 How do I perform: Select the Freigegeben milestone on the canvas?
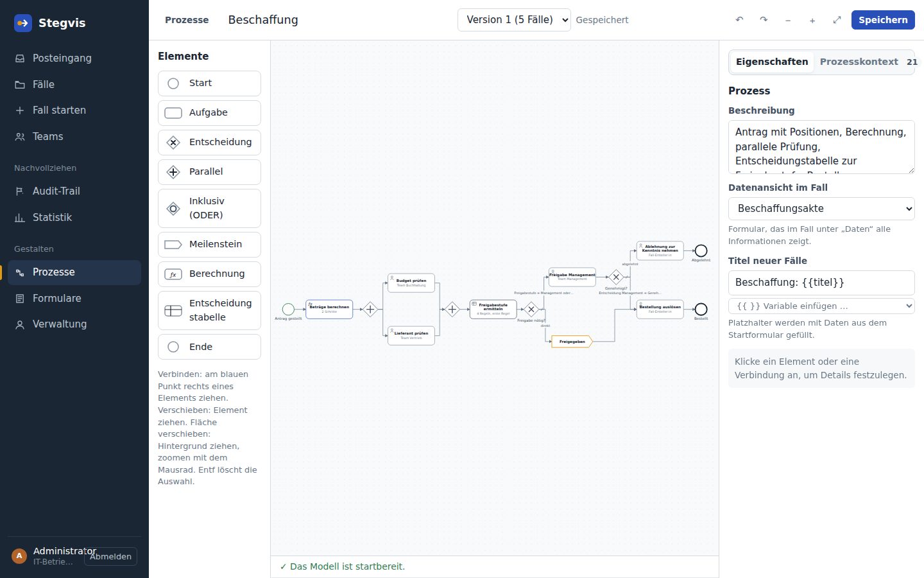tap(572, 342)
